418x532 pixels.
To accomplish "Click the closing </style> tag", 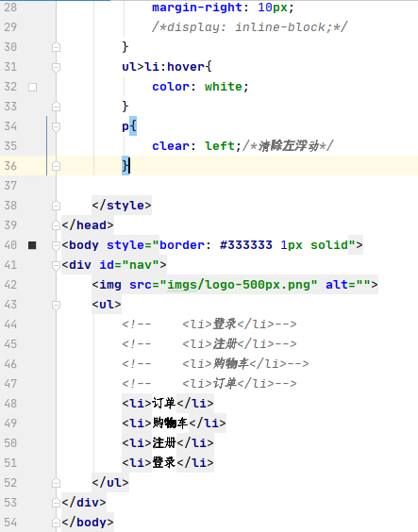I will pos(122,206).
